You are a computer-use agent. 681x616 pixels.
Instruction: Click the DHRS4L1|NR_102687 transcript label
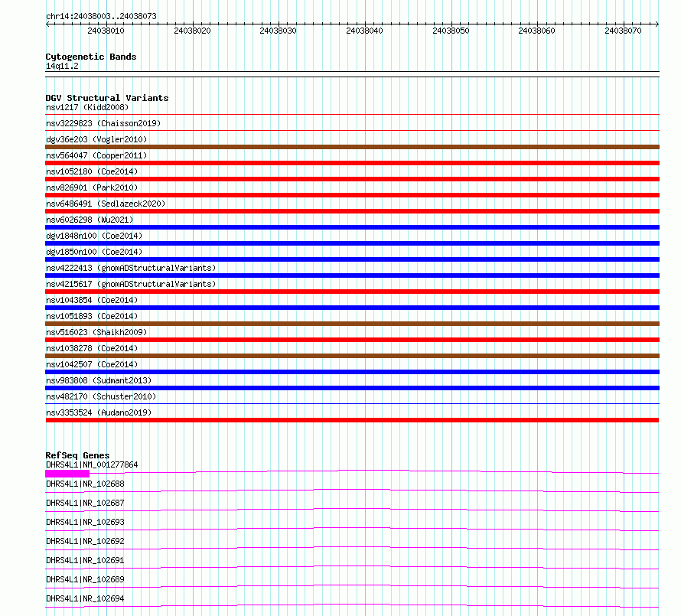pos(85,503)
